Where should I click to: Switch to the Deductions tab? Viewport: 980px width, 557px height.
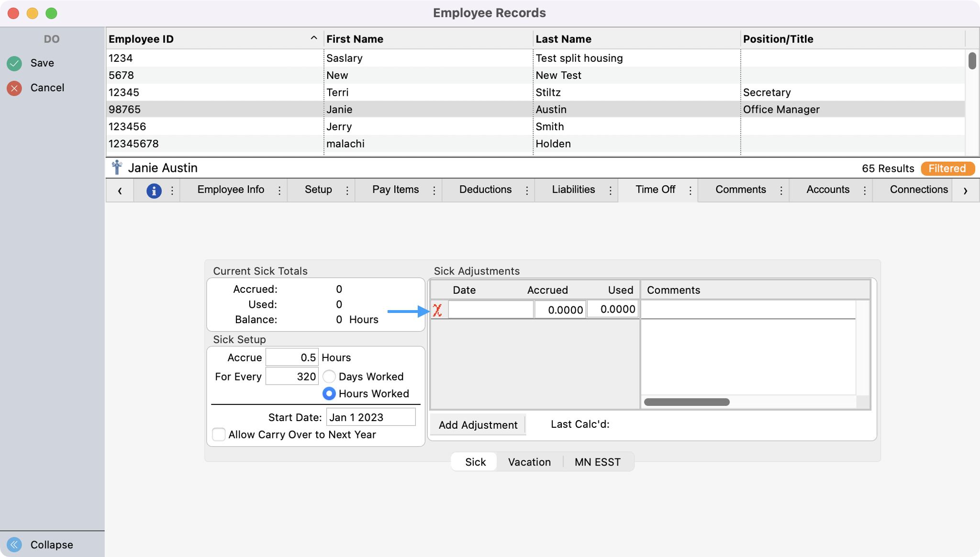(x=485, y=189)
